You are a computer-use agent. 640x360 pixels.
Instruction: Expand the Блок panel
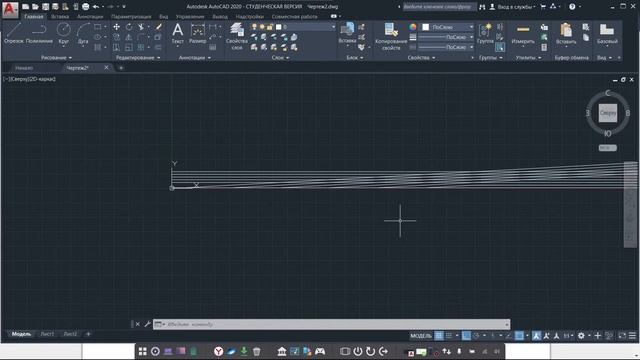[x=355, y=58]
